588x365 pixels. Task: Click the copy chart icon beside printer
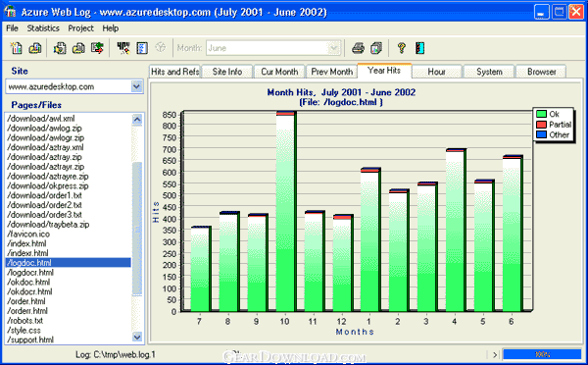(376, 48)
